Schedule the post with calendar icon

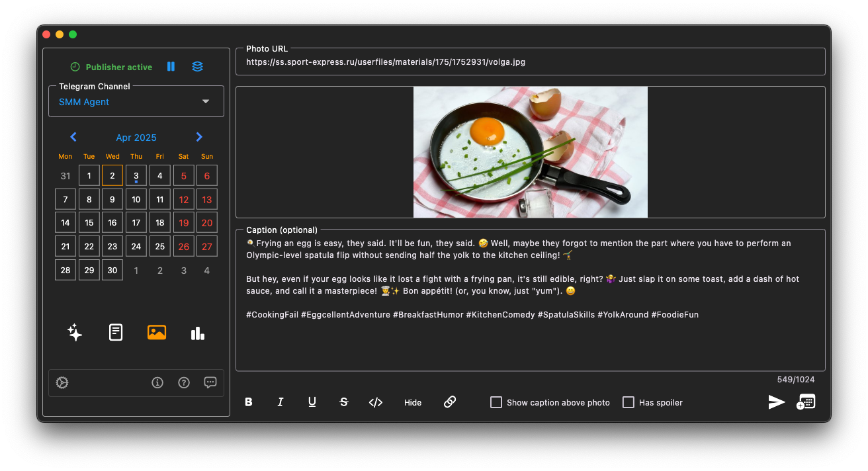tap(806, 402)
